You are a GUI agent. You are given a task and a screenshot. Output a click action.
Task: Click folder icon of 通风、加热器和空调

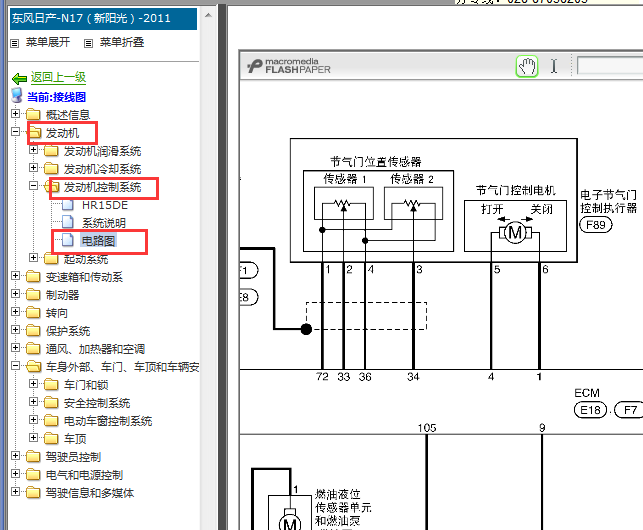pos(33,349)
